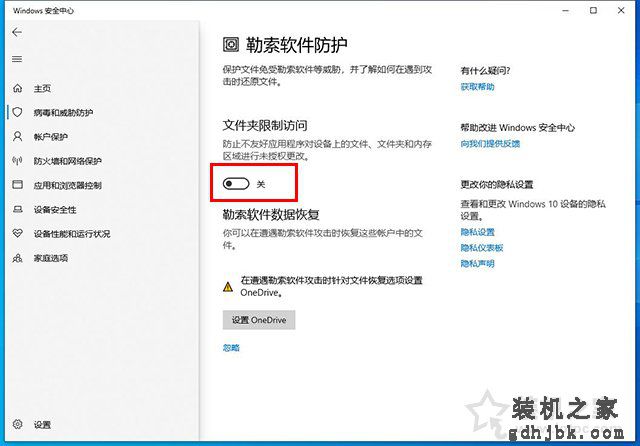Go back using the back arrow
Viewport: 640px width, 446px height.
coord(17,32)
